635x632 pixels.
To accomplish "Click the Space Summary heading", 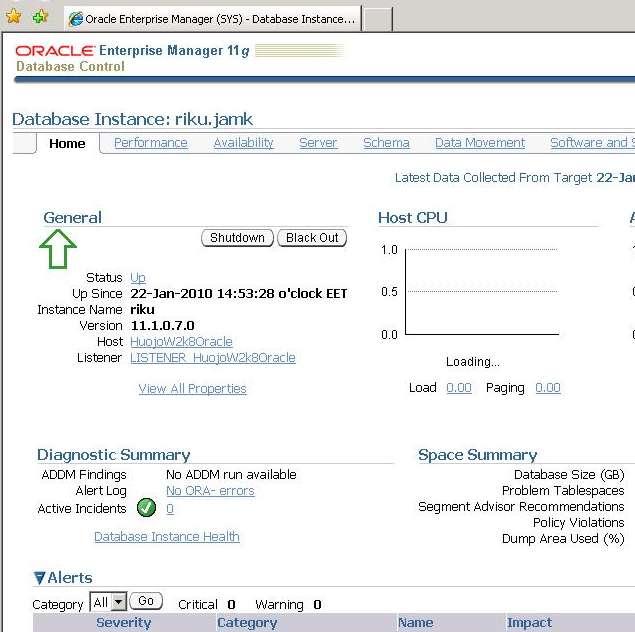I will coord(477,455).
